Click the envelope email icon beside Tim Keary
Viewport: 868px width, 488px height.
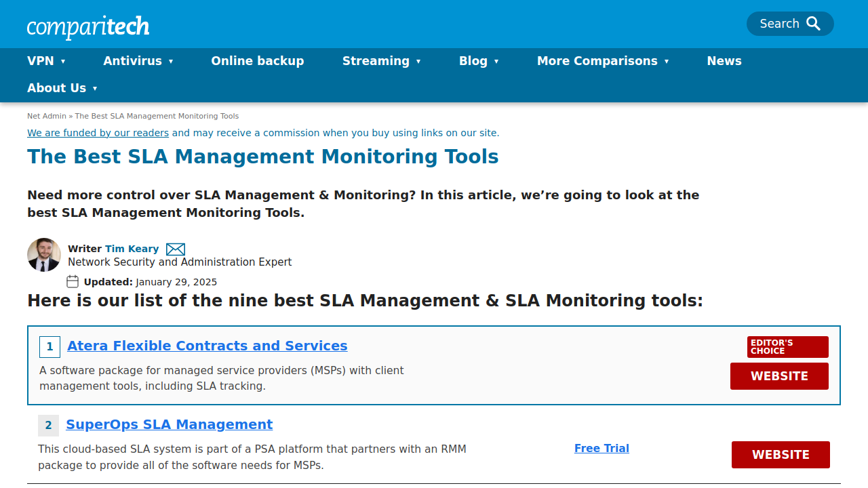point(176,249)
